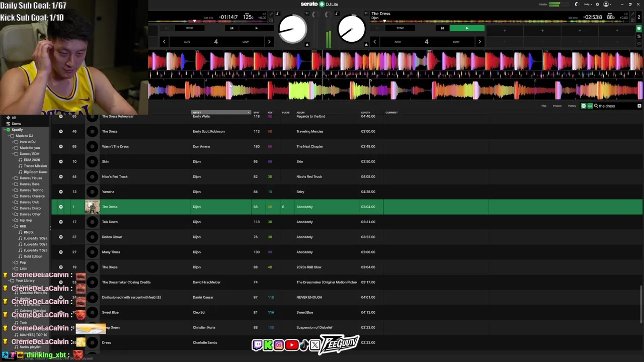Clear the 'the dress' search field
644x362 pixels.
(639, 106)
